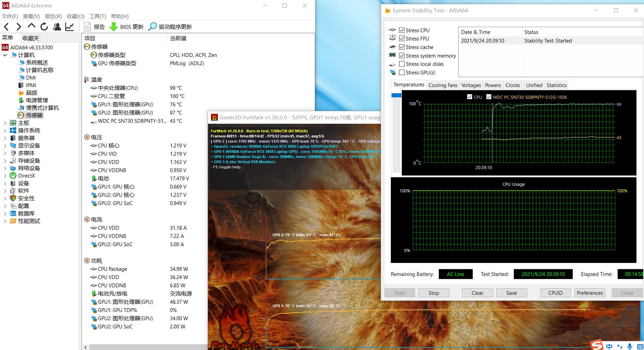Click the blue graph scale slider
The image size is (644, 350).
(x=396, y=95)
